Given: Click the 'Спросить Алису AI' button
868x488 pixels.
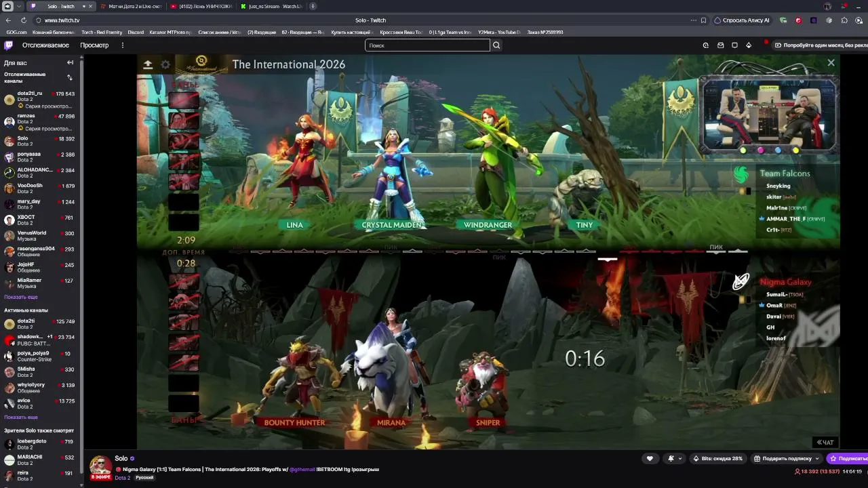Looking at the screenshot, I should tap(742, 20).
